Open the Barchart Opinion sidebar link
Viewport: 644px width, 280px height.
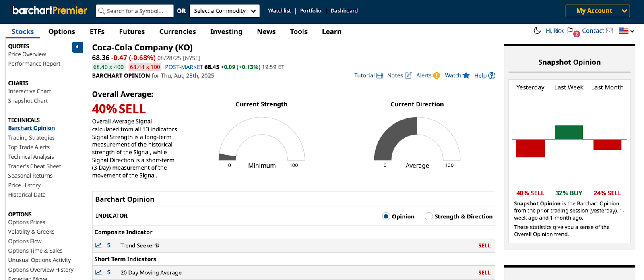pos(31,128)
